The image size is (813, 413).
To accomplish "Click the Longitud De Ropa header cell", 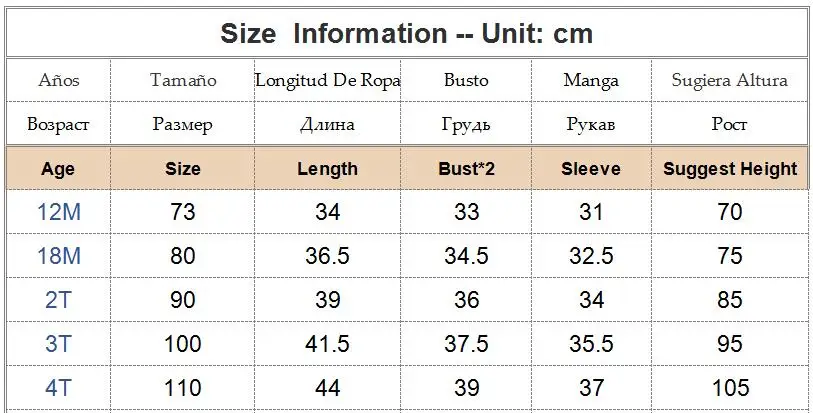I will click(327, 81).
